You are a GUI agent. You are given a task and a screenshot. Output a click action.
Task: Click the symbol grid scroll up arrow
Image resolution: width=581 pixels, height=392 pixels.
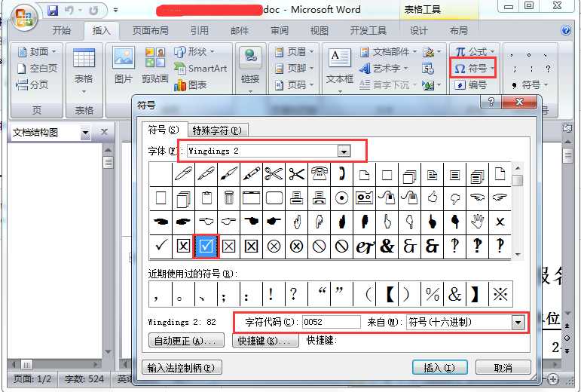518,168
